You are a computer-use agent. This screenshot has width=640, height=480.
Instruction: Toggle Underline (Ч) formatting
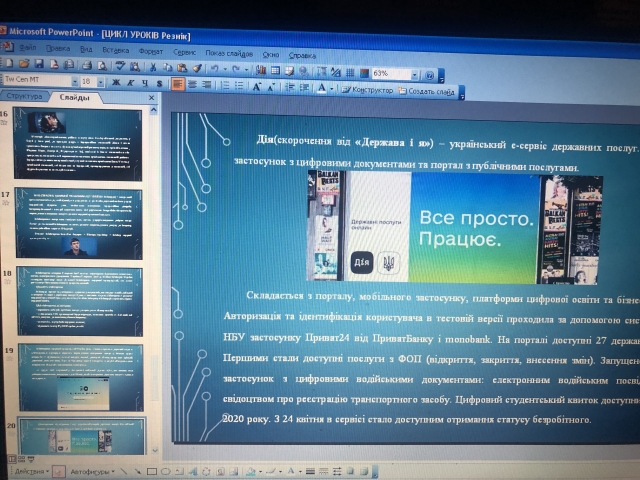click(145, 83)
